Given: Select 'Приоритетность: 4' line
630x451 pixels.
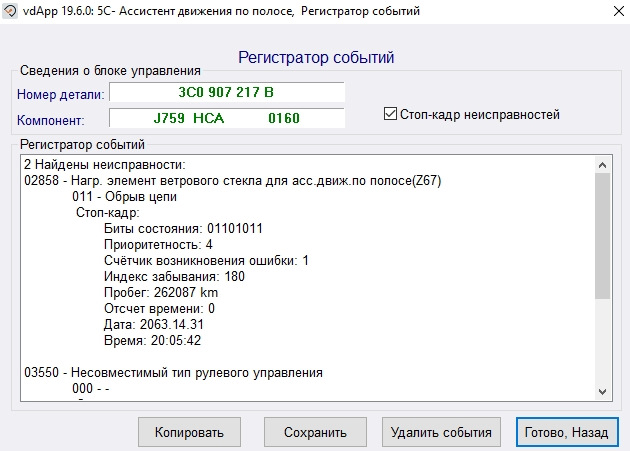Looking at the screenshot, I should coord(158,244).
